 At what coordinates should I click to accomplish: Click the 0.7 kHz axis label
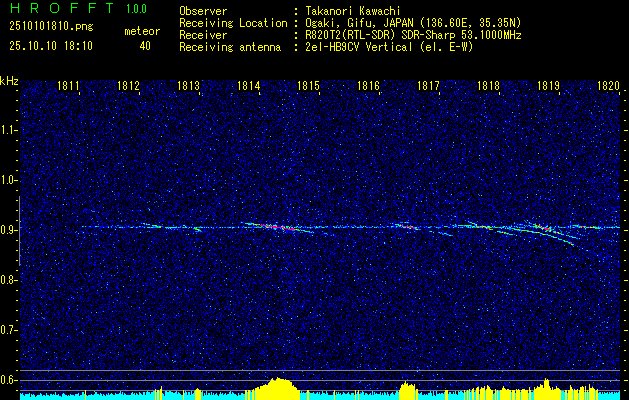(x=9, y=330)
